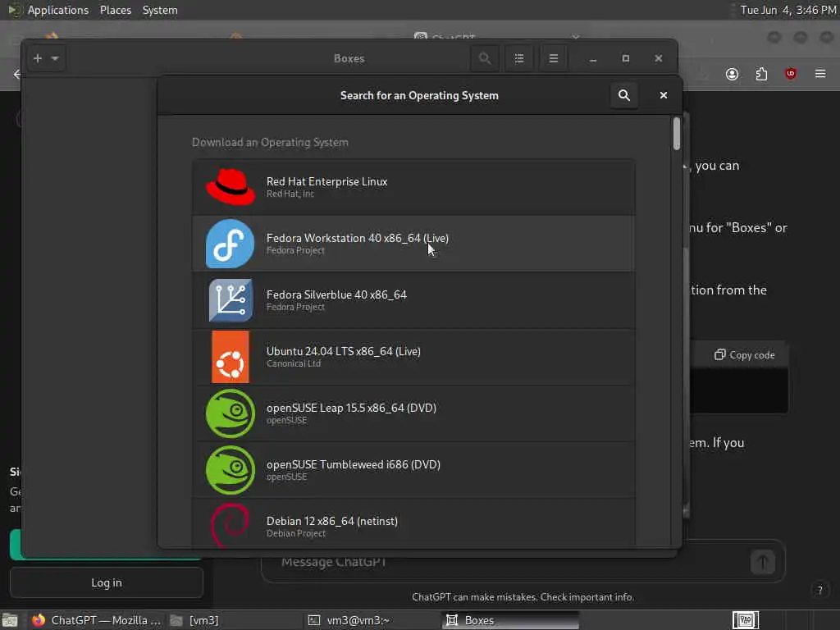This screenshot has width=840, height=630.
Task: Click Firefox account icon in toolbar
Action: 732,74
